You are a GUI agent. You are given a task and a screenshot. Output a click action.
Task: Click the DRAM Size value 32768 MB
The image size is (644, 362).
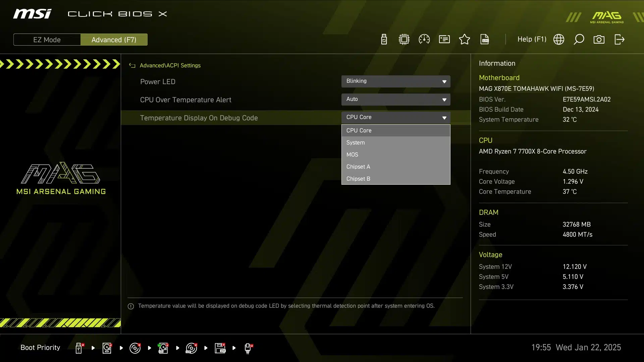coord(577,225)
